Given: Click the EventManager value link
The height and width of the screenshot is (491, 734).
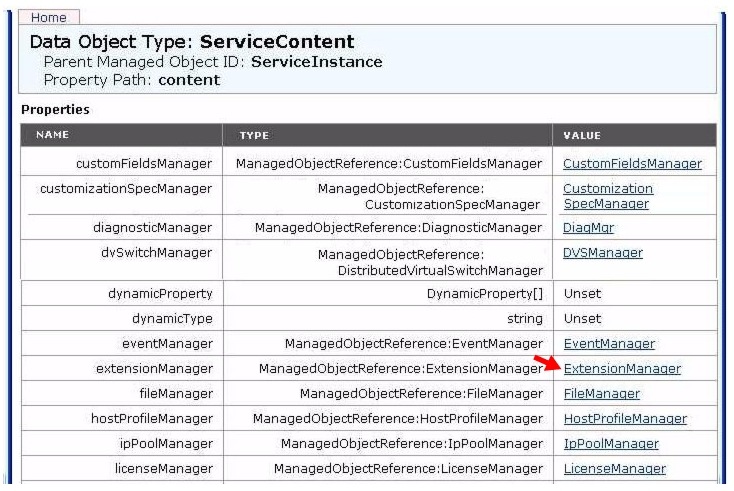Looking at the screenshot, I should (x=609, y=344).
